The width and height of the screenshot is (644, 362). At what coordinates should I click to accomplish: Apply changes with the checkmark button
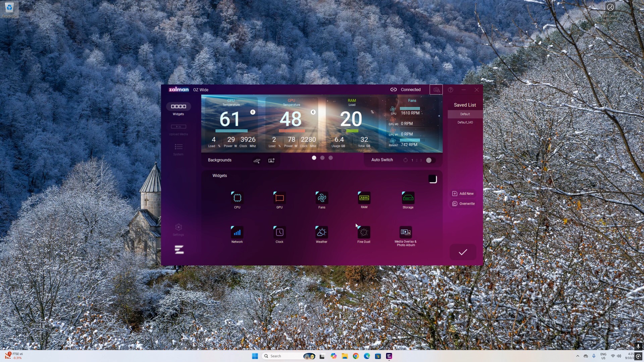pyautogui.click(x=463, y=252)
